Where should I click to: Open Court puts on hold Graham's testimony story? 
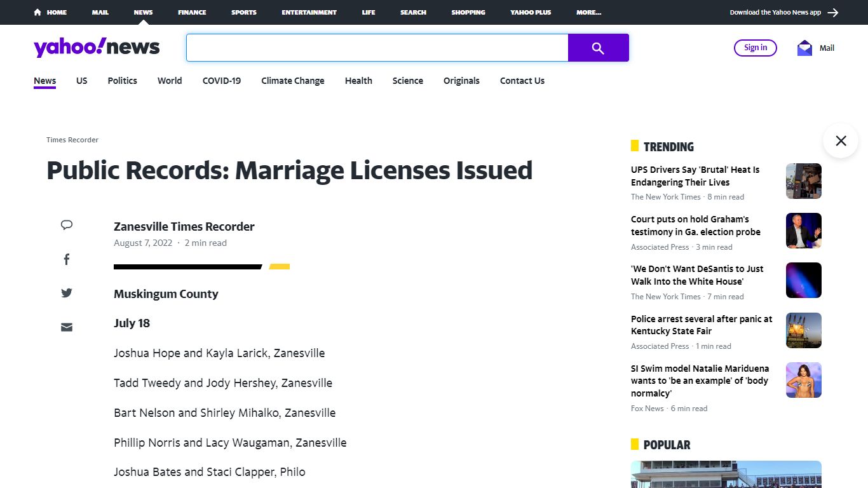click(696, 226)
